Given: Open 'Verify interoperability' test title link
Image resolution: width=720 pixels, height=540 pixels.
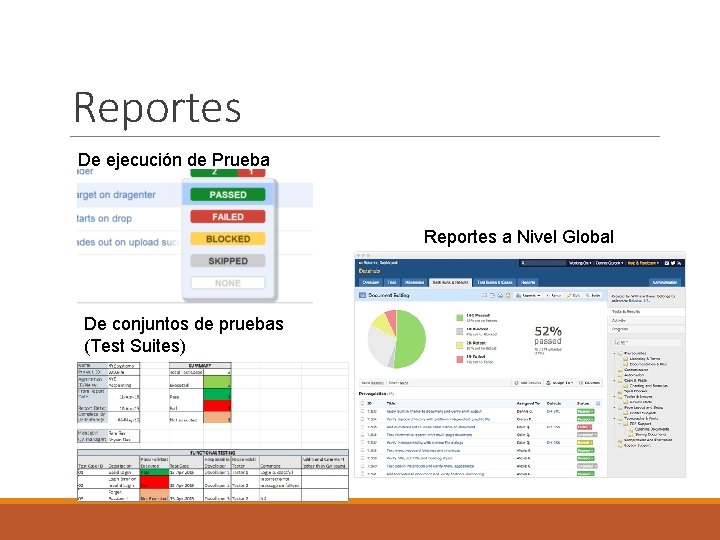Looking at the screenshot, I should coord(425,443).
